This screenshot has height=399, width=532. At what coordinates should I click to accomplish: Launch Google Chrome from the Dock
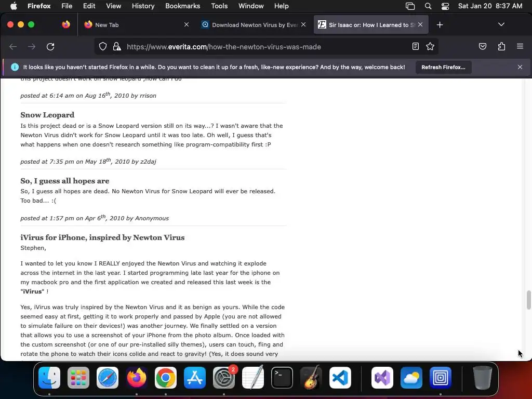[x=166, y=378]
